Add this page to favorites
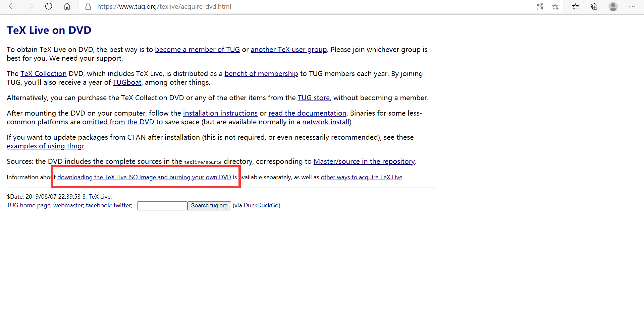644x330 pixels. coord(555,6)
